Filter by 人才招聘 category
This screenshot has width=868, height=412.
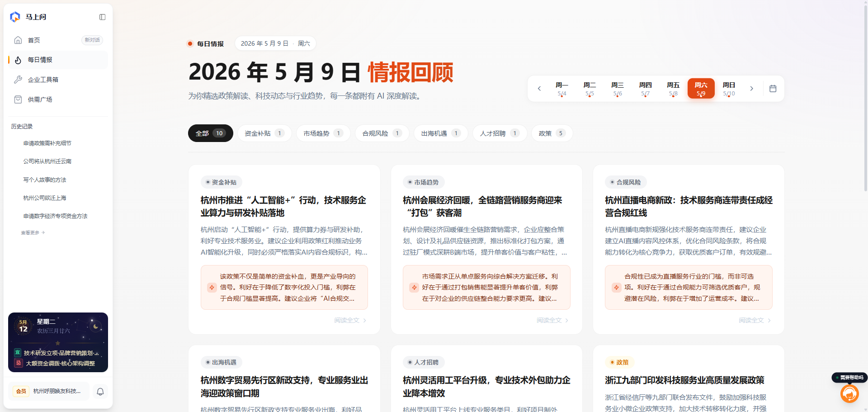point(500,133)
